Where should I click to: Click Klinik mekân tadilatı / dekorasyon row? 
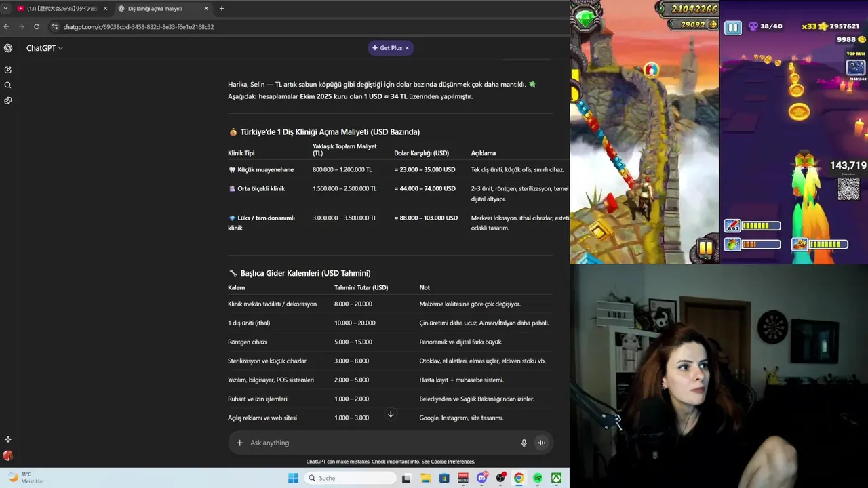(390, 304)
